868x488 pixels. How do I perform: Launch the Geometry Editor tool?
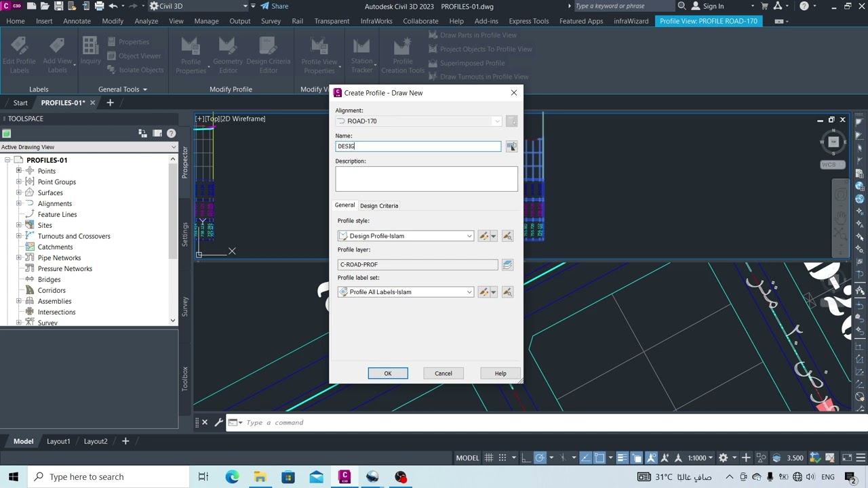228,55
